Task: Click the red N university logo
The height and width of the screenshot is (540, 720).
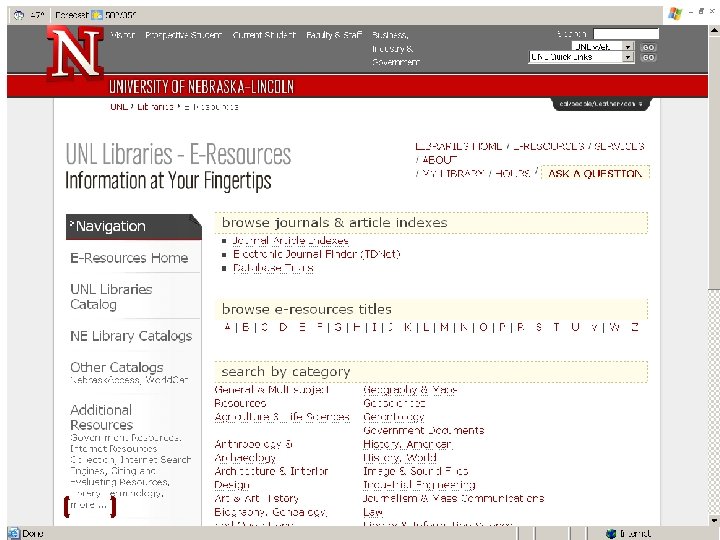Action: tap(76, 52)
